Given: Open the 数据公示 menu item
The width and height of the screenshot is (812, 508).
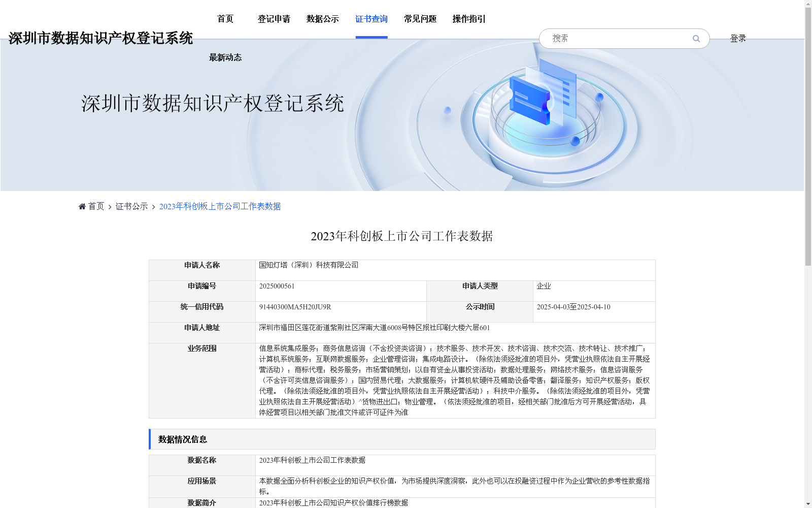Looking at the screenshot, I should point(323,19).
